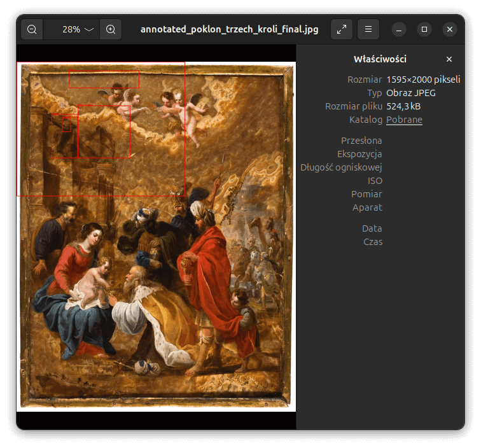
Task: Click the 'Rozmiar pliku' label
Action: [x=354, y=106]
